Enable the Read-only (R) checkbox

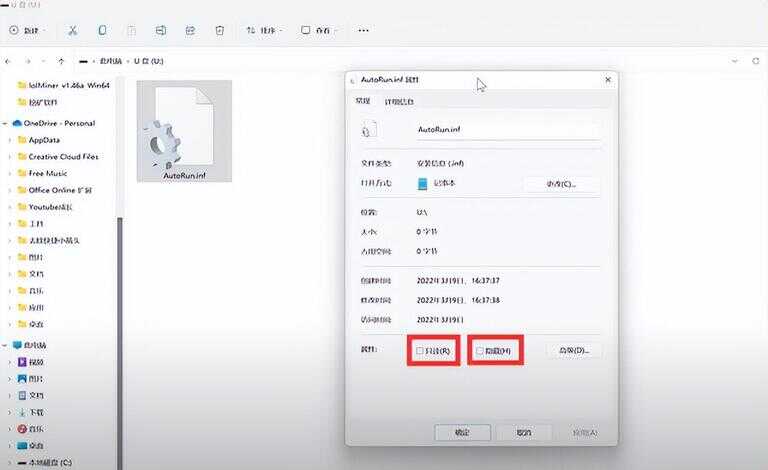click(x=420, y=351)
